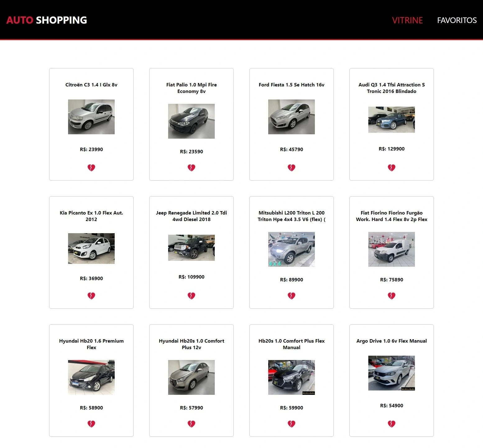The image size is (483, 448).
Task: Click title 'Hyundai Hb20s 1.0 Comfort Plus 12v'
Action: pos(191,344)
